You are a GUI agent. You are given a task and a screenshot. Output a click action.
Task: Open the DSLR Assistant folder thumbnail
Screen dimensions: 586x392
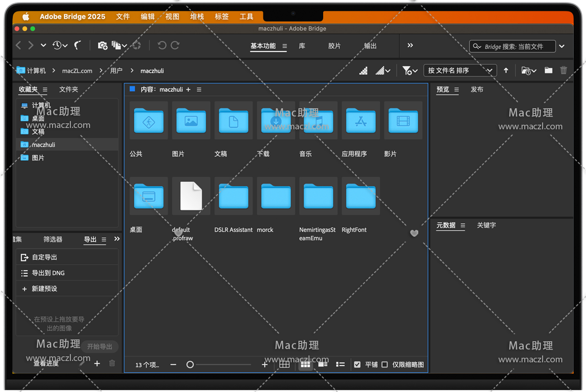tap(233, 196)
